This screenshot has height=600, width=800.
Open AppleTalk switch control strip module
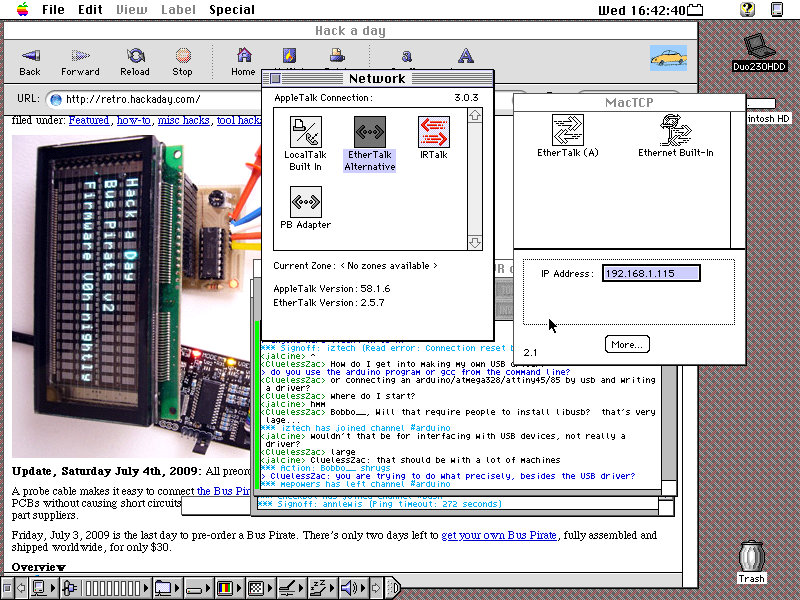click(x=42, y=588)
